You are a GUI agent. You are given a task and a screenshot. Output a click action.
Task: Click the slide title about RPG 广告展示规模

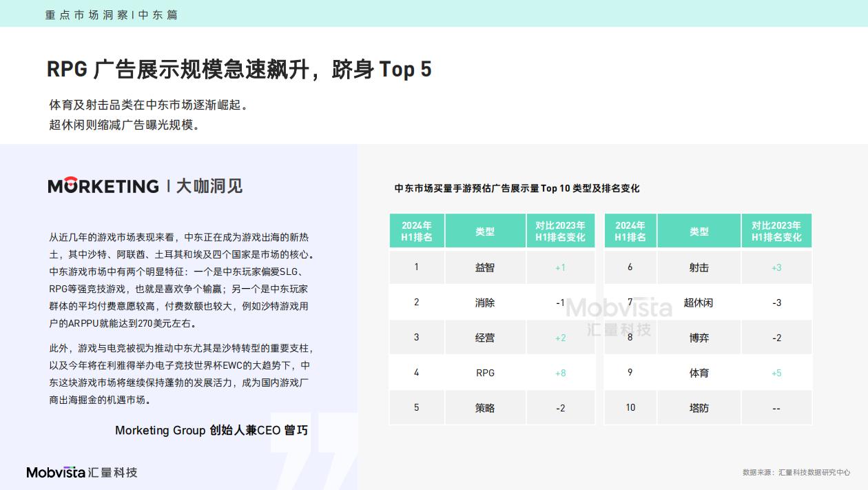239,70
